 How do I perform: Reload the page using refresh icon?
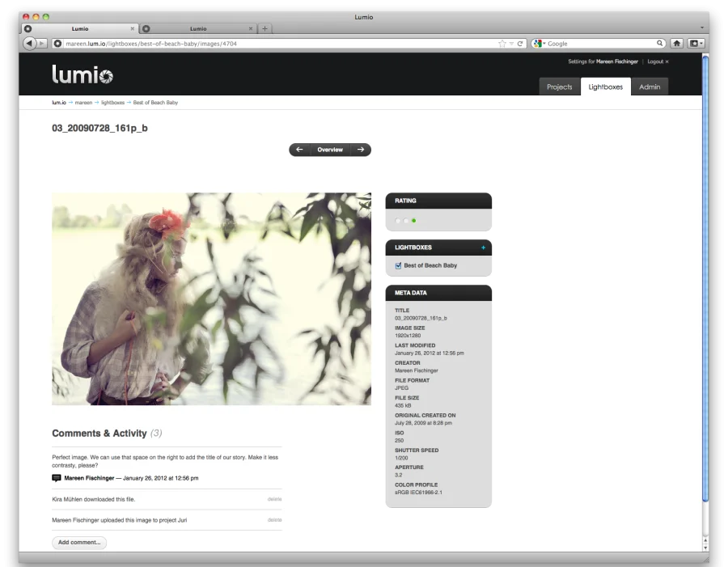click(520, 44)
